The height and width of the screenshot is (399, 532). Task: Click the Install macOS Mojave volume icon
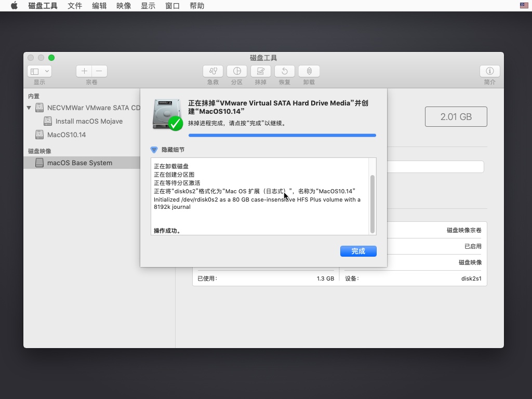[x=47, y=121]
